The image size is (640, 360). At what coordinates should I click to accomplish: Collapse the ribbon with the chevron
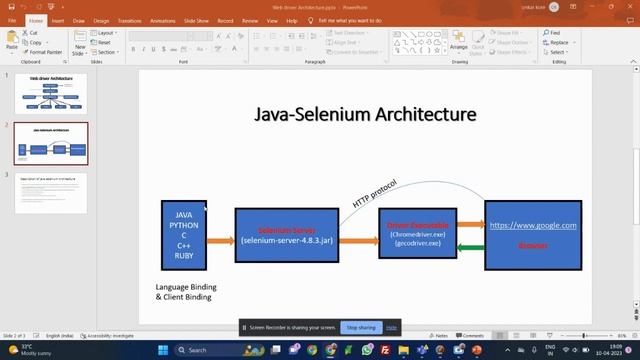(633, 61)
